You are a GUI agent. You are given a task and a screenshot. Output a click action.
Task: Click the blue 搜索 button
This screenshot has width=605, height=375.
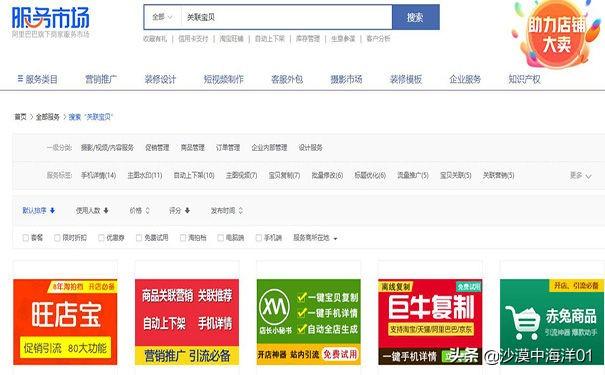[416, 17]
